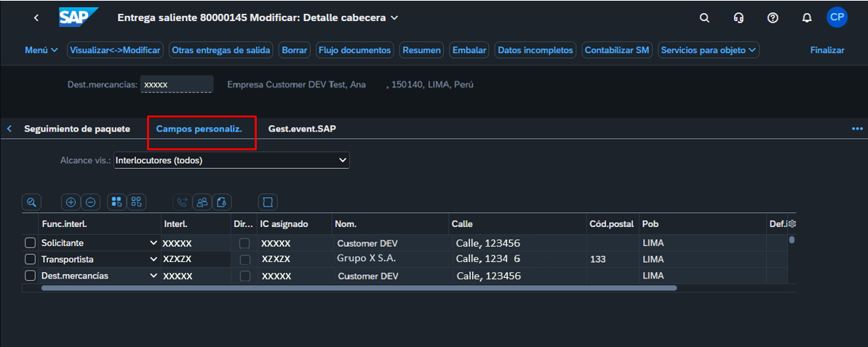Open the notifications bell

806,18
